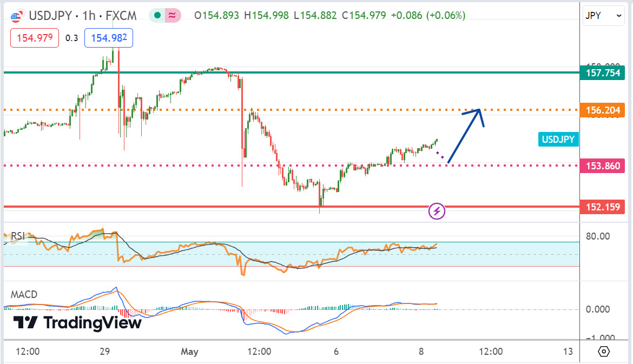Screen dimensions: 633x364
Task: Click the USDJPY currency pair flag icon
Action: [17, 15]
